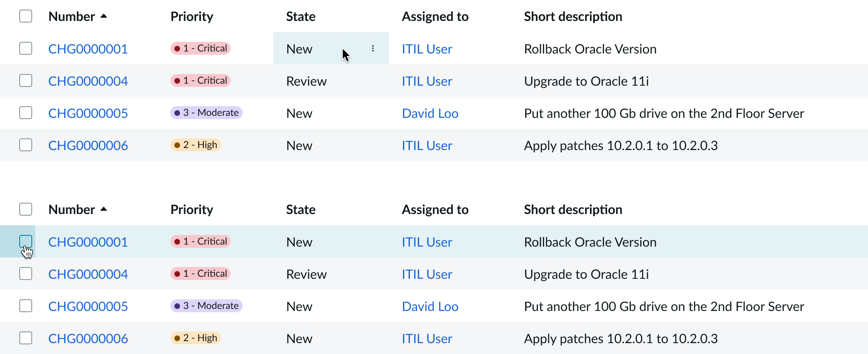Viewport: 868px width, 354px height.
Task: Open the ITIL User profile on the Rollback row
Action: [x=426, y=48]
